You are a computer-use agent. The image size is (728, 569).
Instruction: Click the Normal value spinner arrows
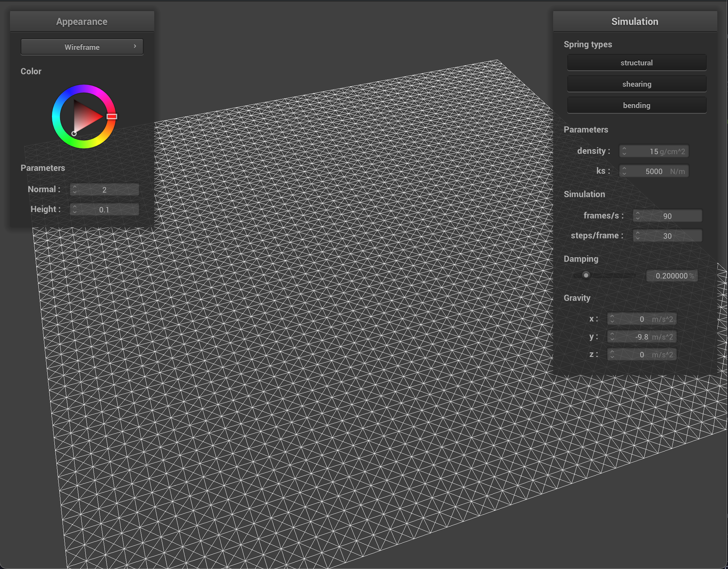[x=75, y=190]
